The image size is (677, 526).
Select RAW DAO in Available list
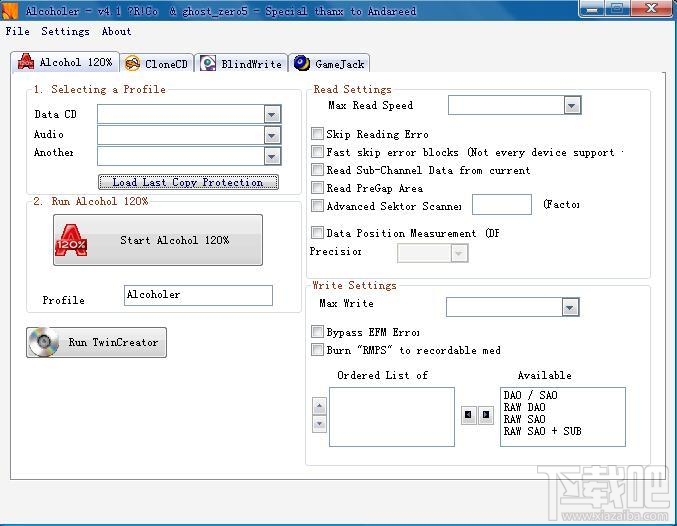(x=524, y=407)
